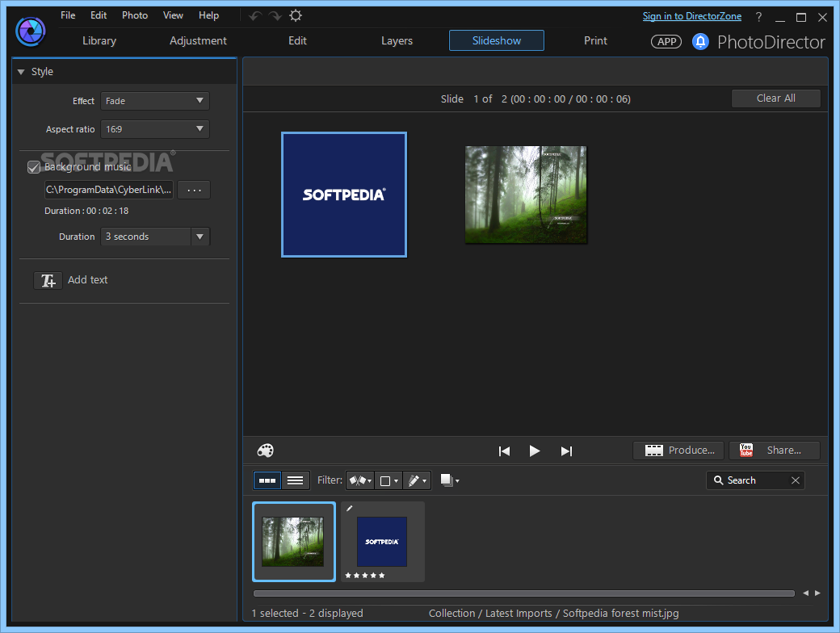Click the undo arrow icon
The height and width of the screenshot is (633, 840).
[255, 16]
